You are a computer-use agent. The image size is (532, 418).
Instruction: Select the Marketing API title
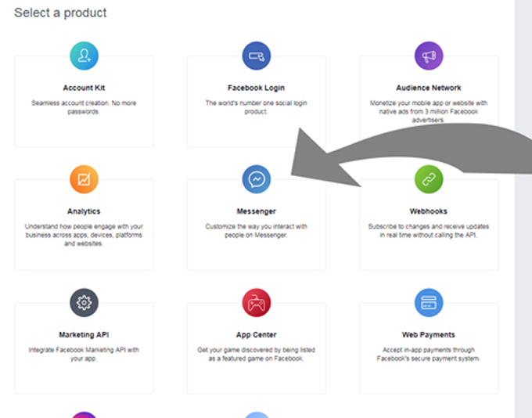(84, 335)
